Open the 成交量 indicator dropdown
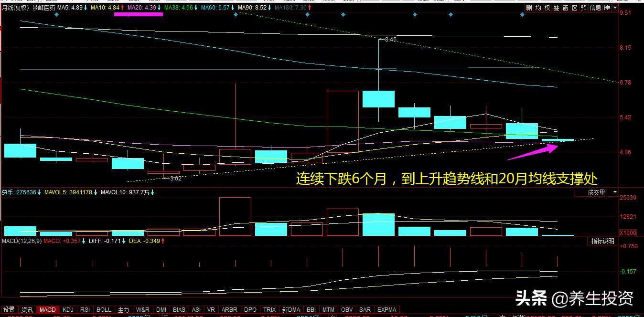Viewport: 644px width, 317px height. tap(597, 191)
